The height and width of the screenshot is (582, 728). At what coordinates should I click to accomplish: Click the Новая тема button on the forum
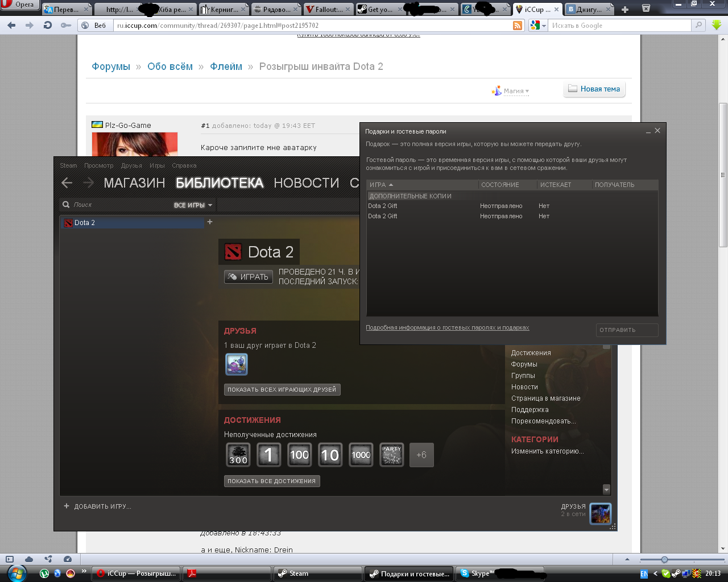click(594, 89)
